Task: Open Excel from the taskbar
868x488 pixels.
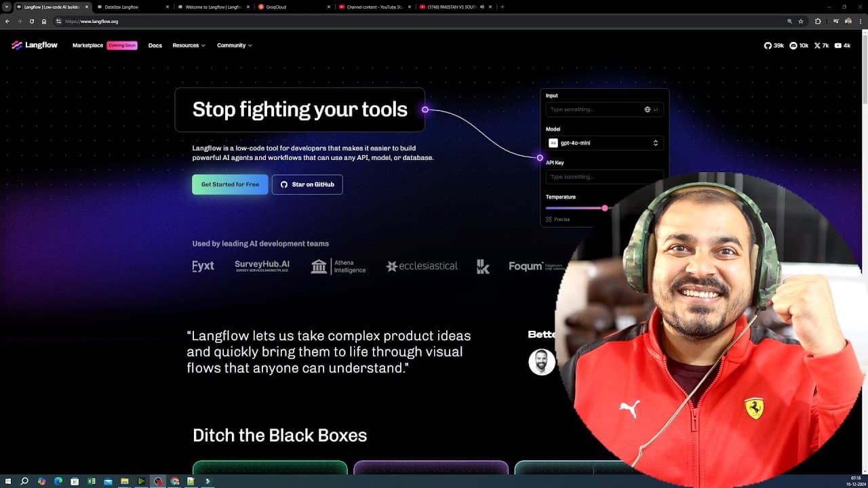Action: pos(92,481)
